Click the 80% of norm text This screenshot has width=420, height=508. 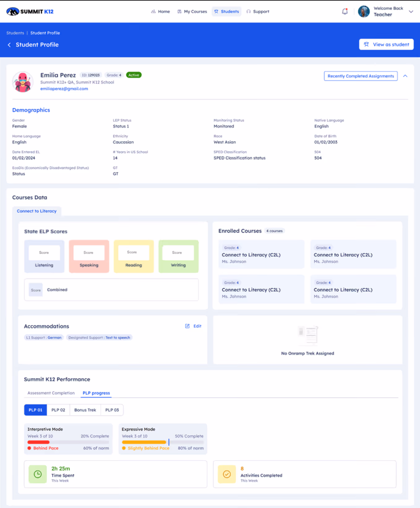[x=191, y=448]
